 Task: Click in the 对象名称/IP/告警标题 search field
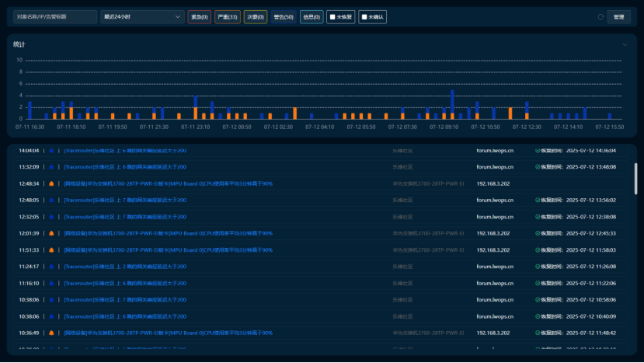pyautogui.click(x=55, y=17)
